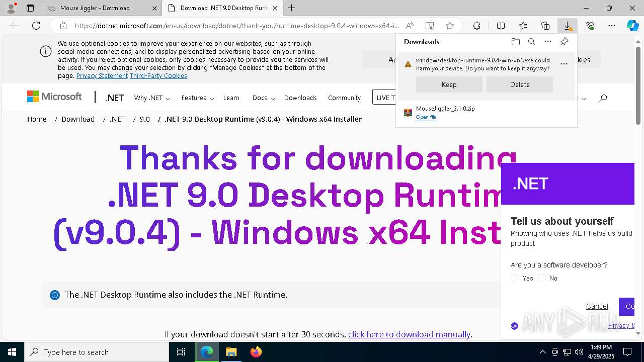Open downloads folder icon in Downloads panel
This screenshot has width=644, height=362.
pyautogui.click(x=516, y=42)
